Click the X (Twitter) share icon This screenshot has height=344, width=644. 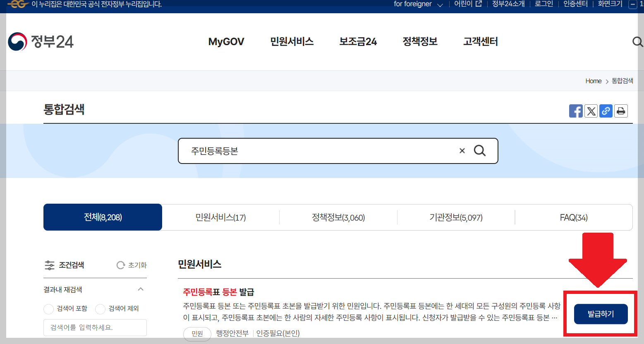point(591,111)
